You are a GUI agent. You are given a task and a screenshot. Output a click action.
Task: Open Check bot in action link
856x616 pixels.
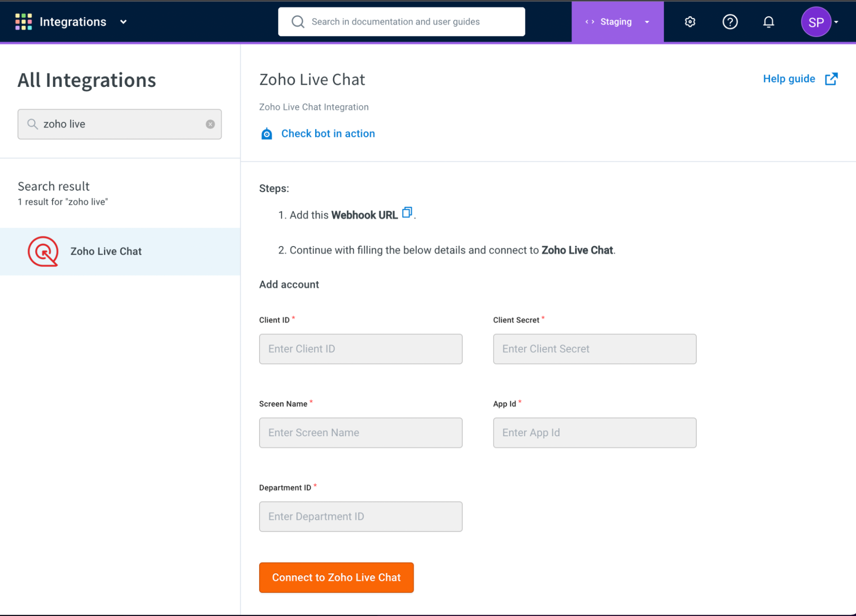pyautogui.click(x=328, y=134)
